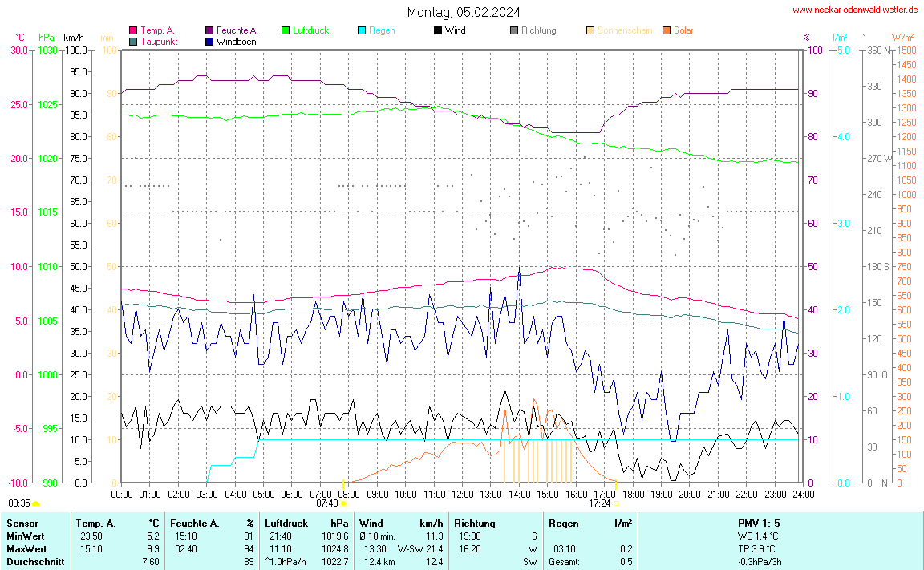This screenshot has height=570, width=924.
Task: Click the Sensor column header in table
Action: click(x=22, y=523)
